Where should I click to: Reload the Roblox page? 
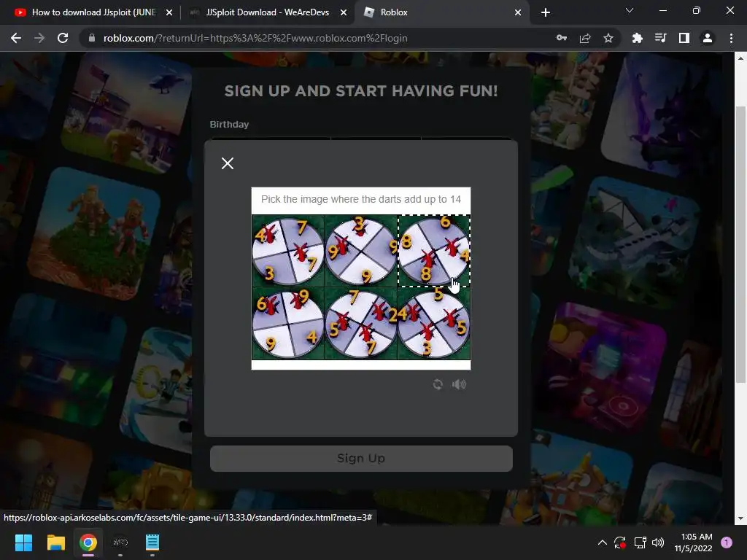click(x=63, y=38)
